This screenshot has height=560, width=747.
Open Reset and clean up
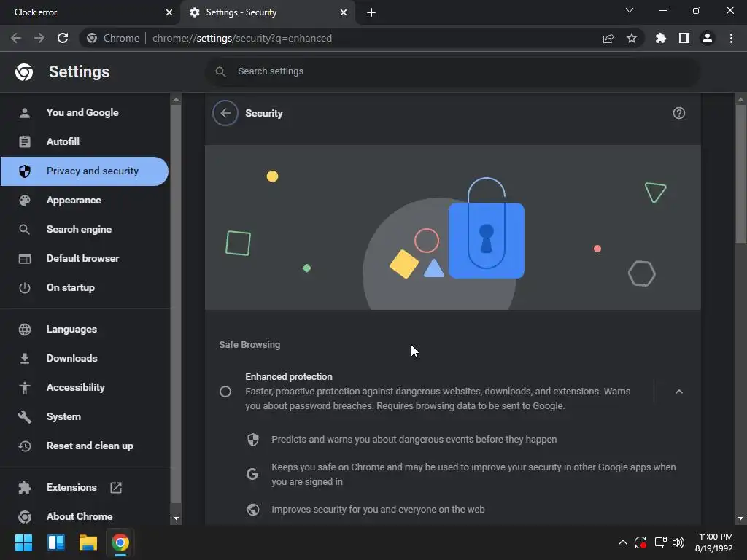85,446
